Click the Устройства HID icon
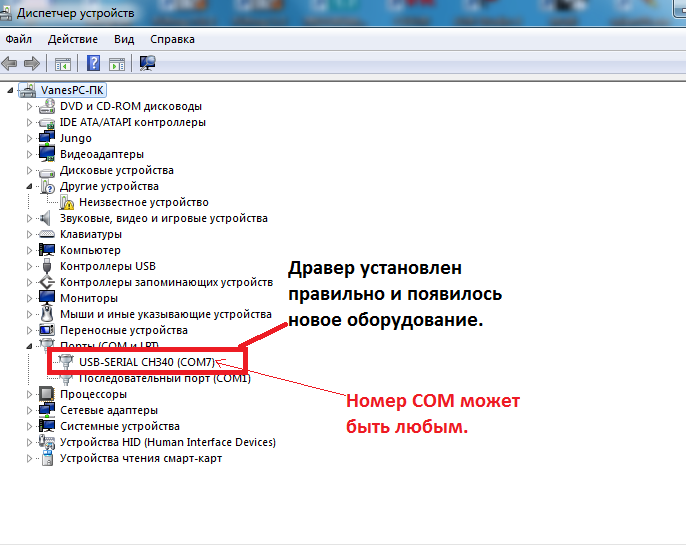This screenshot has width=686, height=546. click(x=47, y=442)
